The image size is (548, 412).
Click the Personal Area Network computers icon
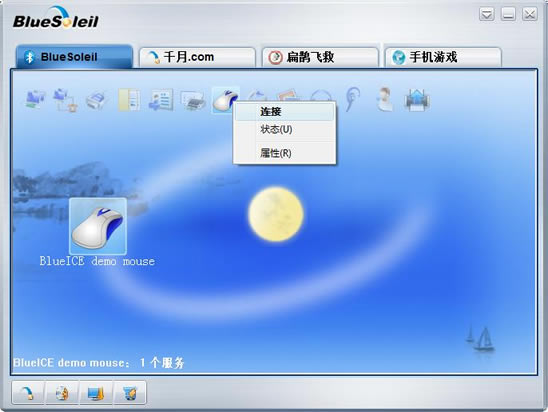[x=35, y=99]
